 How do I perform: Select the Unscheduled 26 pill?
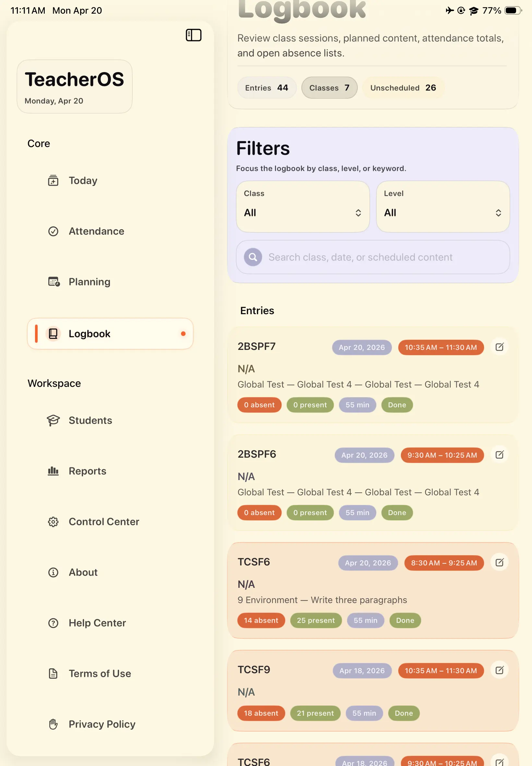coord(403,88)
